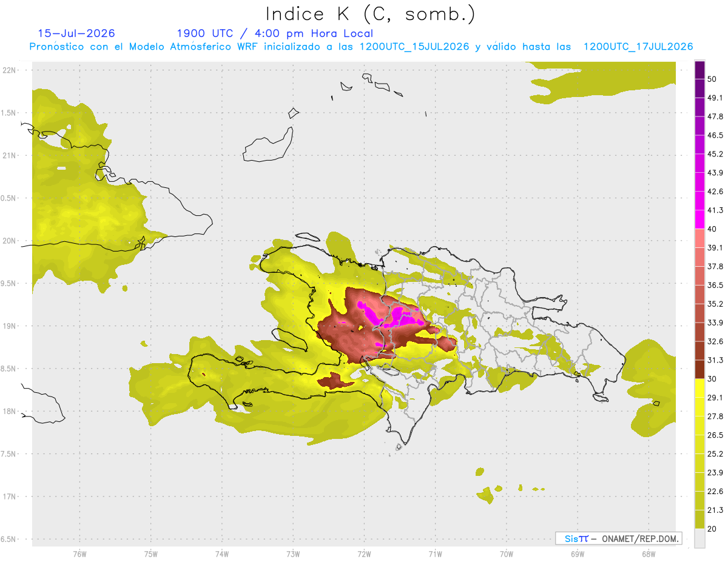Click the colorbar label "29.1"

715,397
